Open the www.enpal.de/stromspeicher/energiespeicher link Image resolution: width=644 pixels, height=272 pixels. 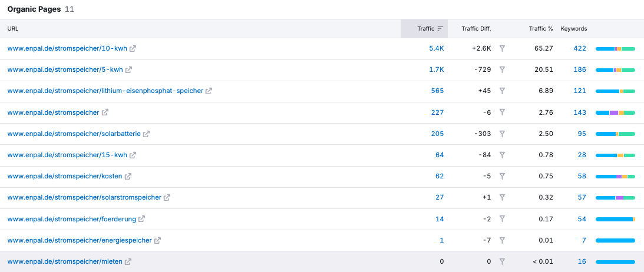80,240
